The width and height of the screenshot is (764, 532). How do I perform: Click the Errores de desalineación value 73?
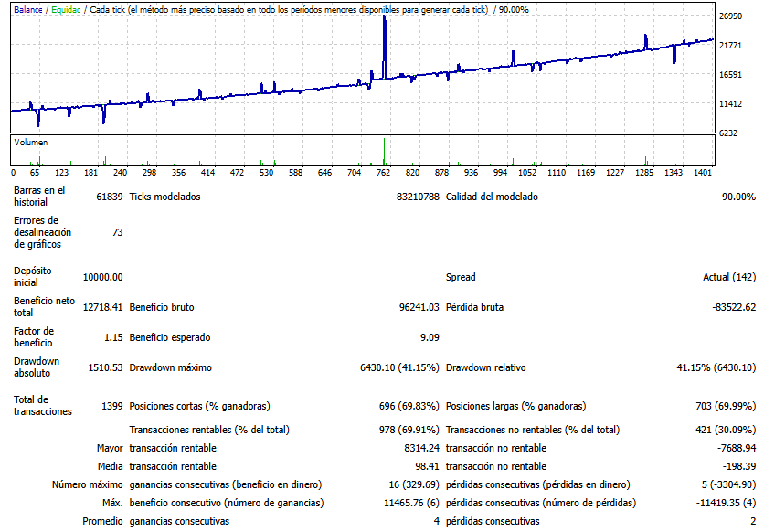pyautogui.click(x=116, y=232)
